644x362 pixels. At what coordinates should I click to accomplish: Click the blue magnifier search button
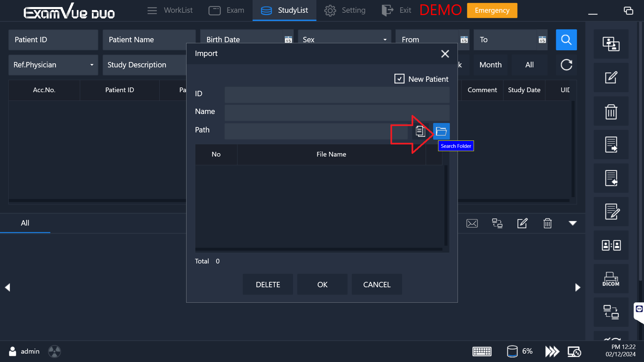[x=566, y=40]
